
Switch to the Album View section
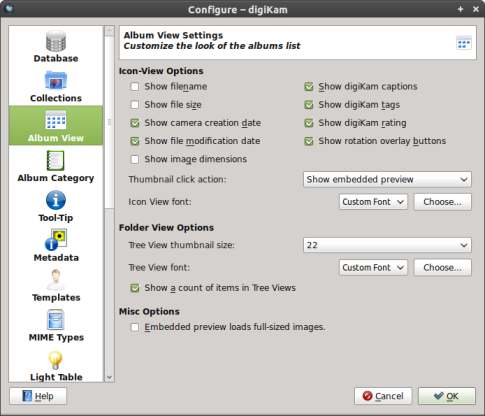56,125
